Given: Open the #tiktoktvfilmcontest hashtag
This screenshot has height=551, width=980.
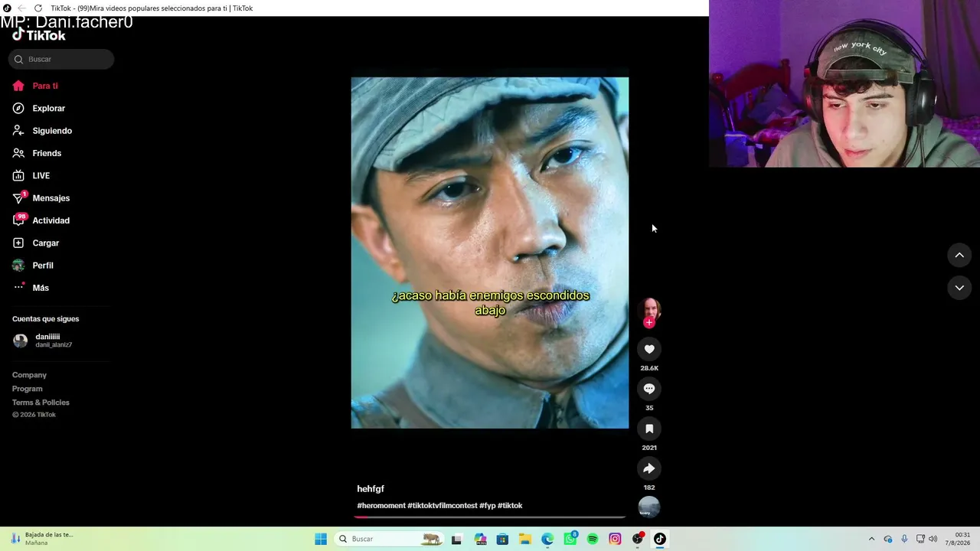Looking at the screenshot, I should pyautogui.click(x=443, y=506).
